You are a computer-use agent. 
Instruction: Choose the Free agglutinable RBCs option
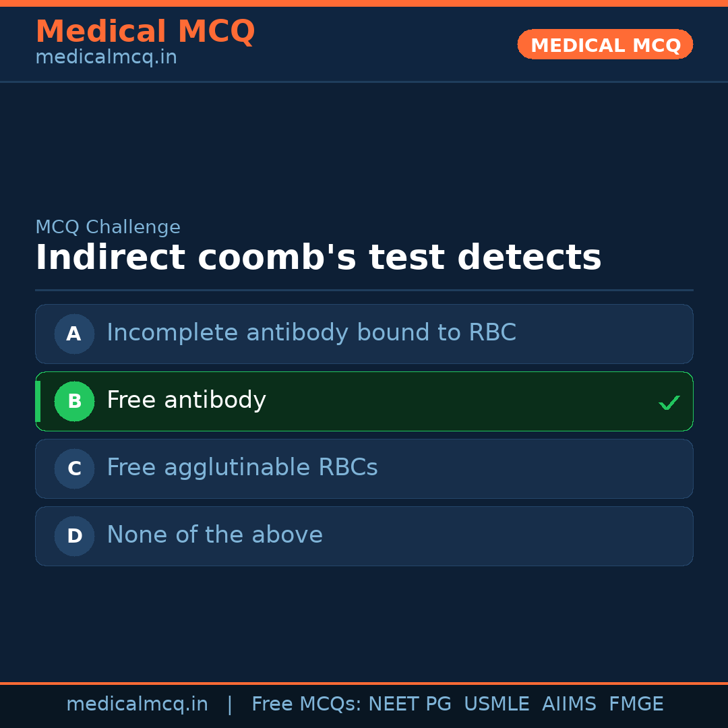click(x=242, y=468)
